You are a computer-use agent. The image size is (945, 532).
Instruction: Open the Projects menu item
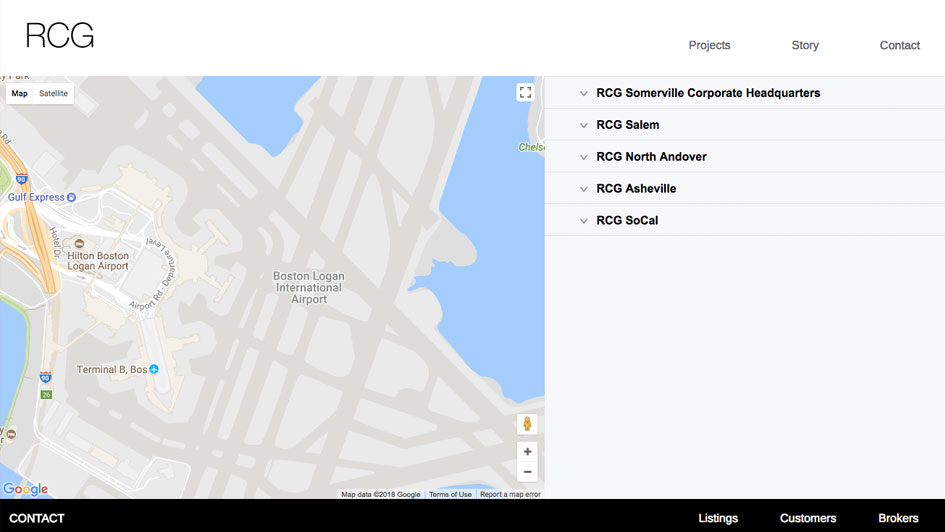[709, 45]
